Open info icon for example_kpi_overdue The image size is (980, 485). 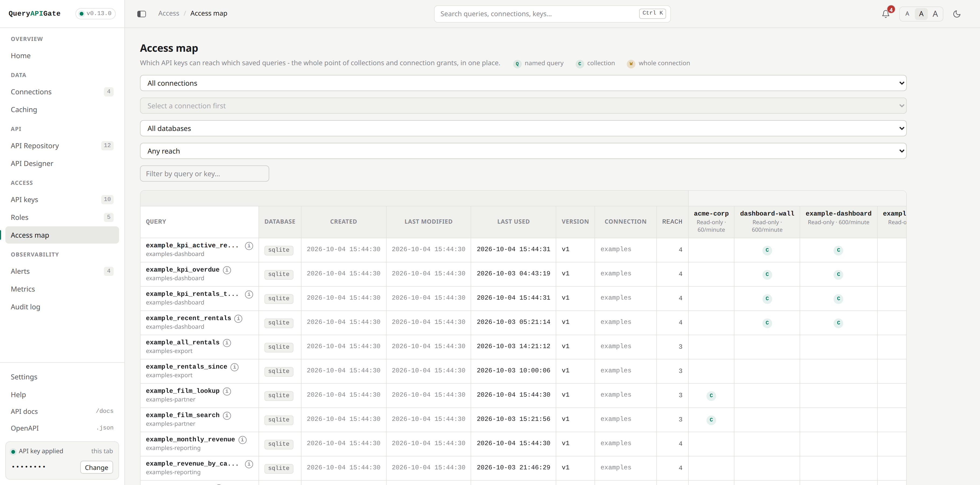tap(227, 270)
